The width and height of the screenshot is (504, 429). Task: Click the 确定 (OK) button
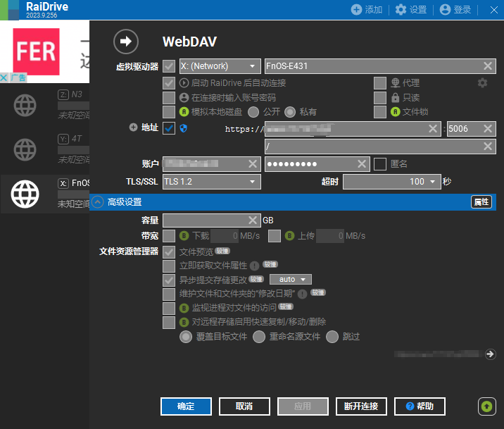[186, 406]
